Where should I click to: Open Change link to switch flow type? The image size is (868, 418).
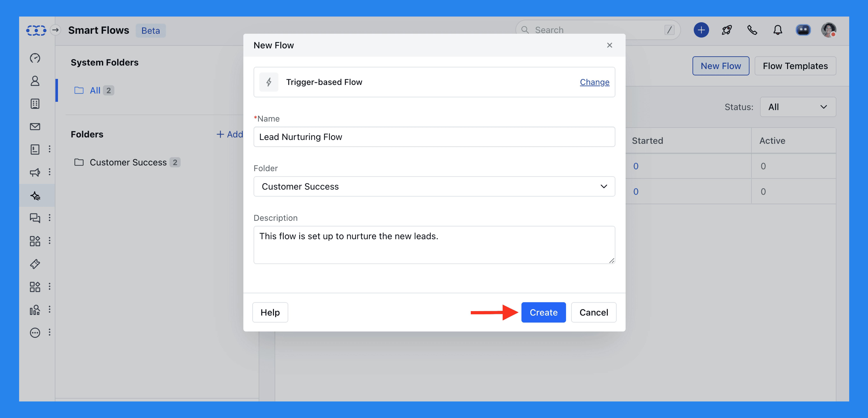coord(594,82)
